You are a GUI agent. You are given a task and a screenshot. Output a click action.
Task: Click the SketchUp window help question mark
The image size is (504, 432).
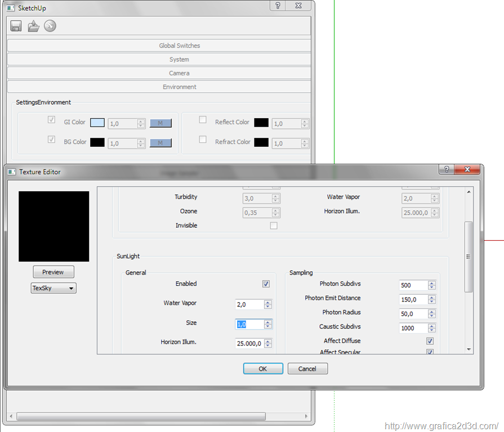tap(278, 6)
